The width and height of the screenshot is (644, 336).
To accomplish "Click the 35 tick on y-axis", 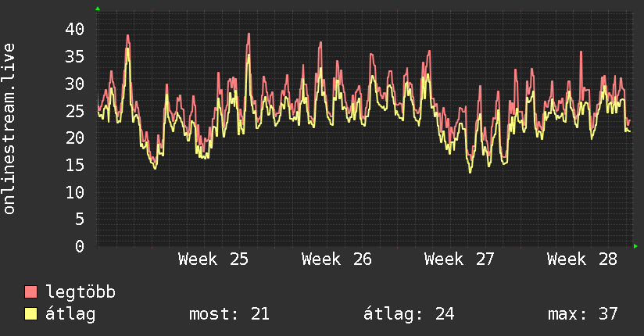I will pos(75,57).
